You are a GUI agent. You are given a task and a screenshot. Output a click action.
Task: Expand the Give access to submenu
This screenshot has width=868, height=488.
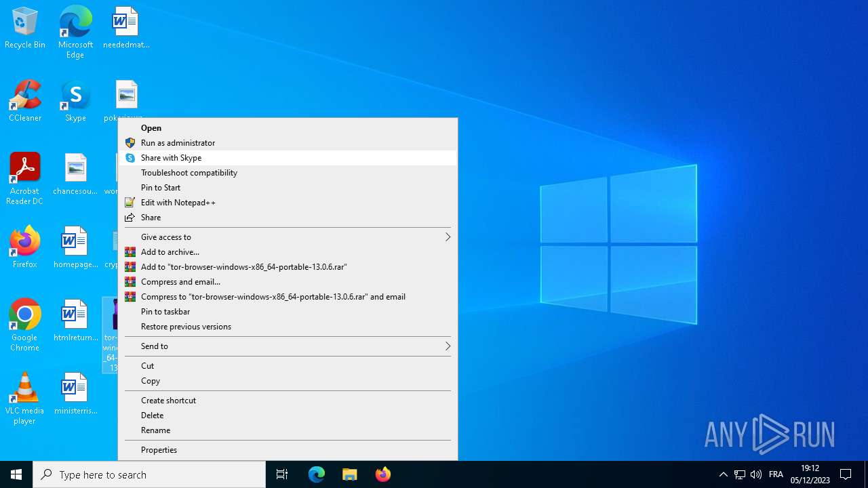(288, 237)
